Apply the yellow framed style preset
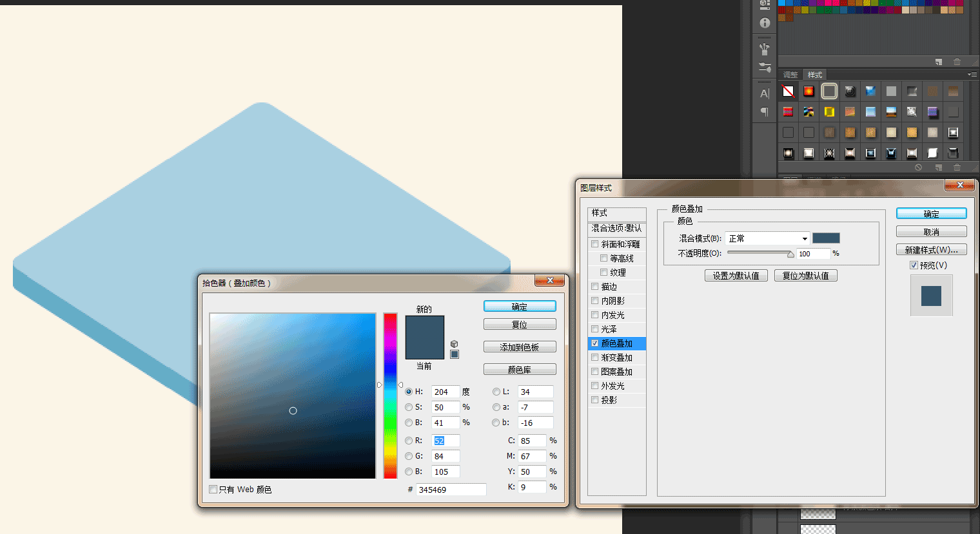980x534 pixels. [829, 112]
